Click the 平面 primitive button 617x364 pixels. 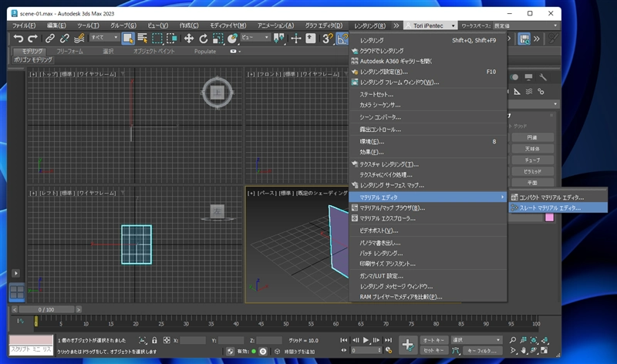(532, 183)
